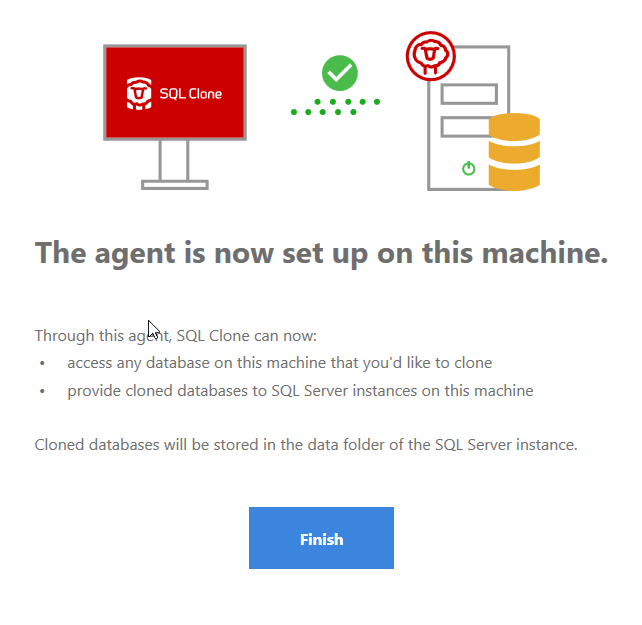The image size is (642, 625).
Task: Click the upper drive slot on the server tower
Action: point(469,94)
